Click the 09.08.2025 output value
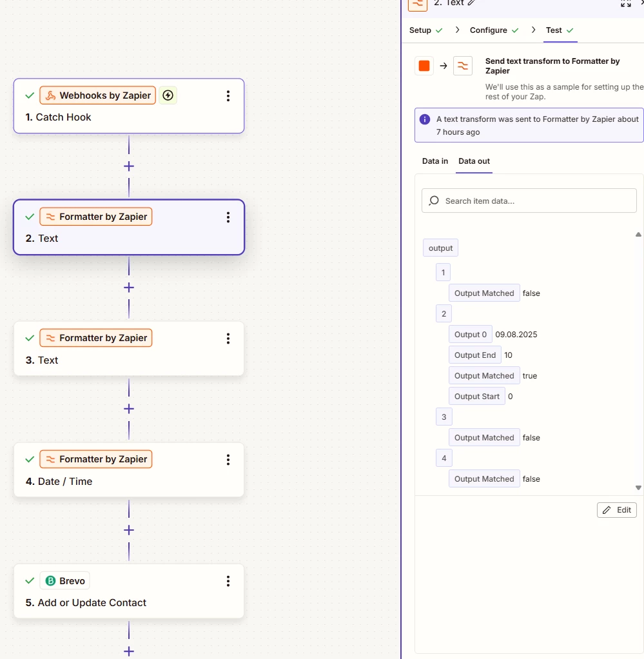644x659 pixels. tap(516, 335)
